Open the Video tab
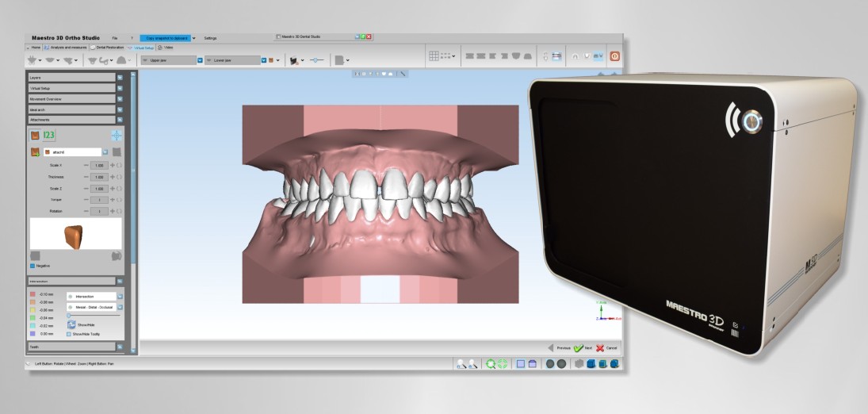The width and height of the screenshot is (868, 414). [166, 48]
